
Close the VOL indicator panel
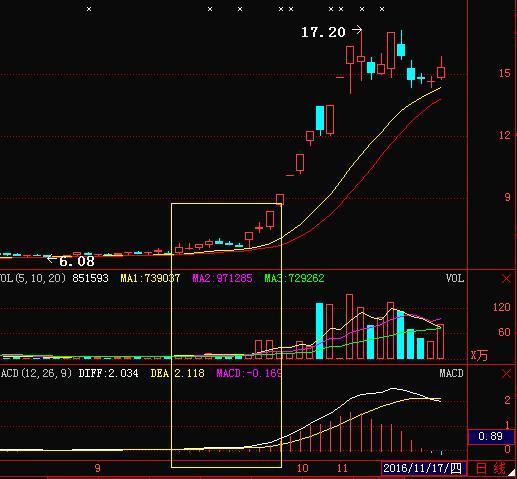[506, 278]
